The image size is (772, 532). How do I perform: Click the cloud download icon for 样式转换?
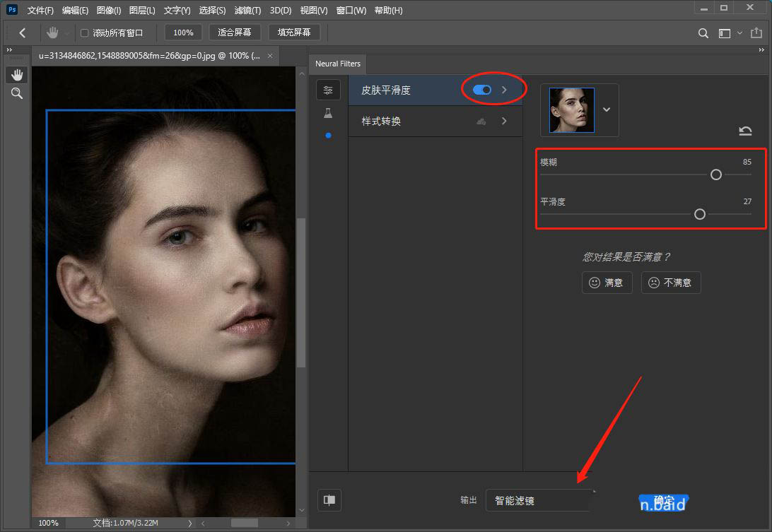(481, 122)
